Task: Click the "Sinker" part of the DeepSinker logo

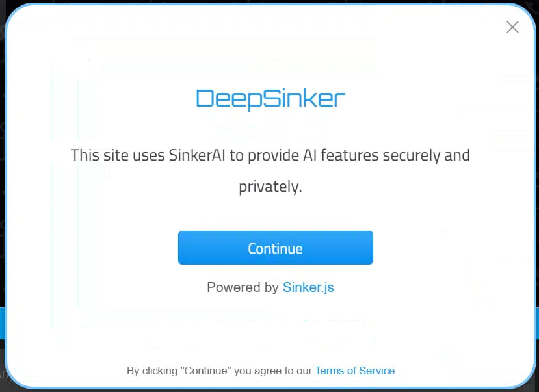Action: pyautogui.click(x=304, y=98)
